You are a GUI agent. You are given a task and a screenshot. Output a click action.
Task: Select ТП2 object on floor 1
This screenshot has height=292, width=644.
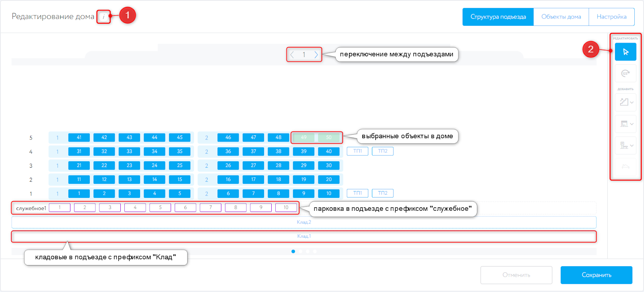click(383, 193)
